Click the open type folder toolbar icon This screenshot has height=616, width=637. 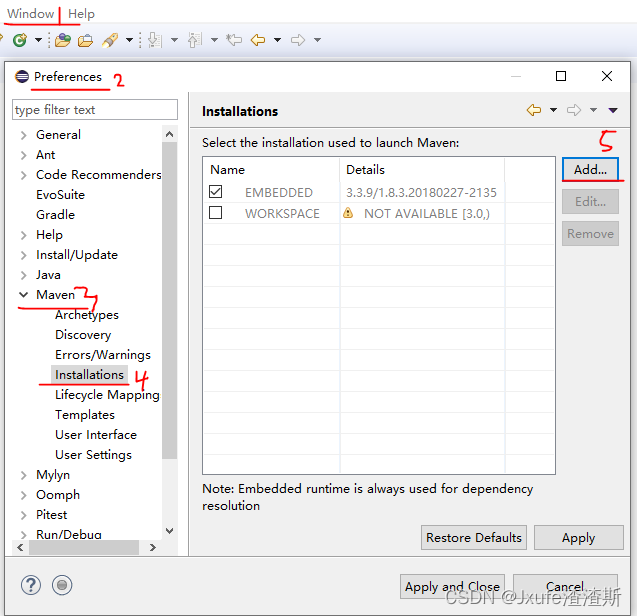click(63, 40)
